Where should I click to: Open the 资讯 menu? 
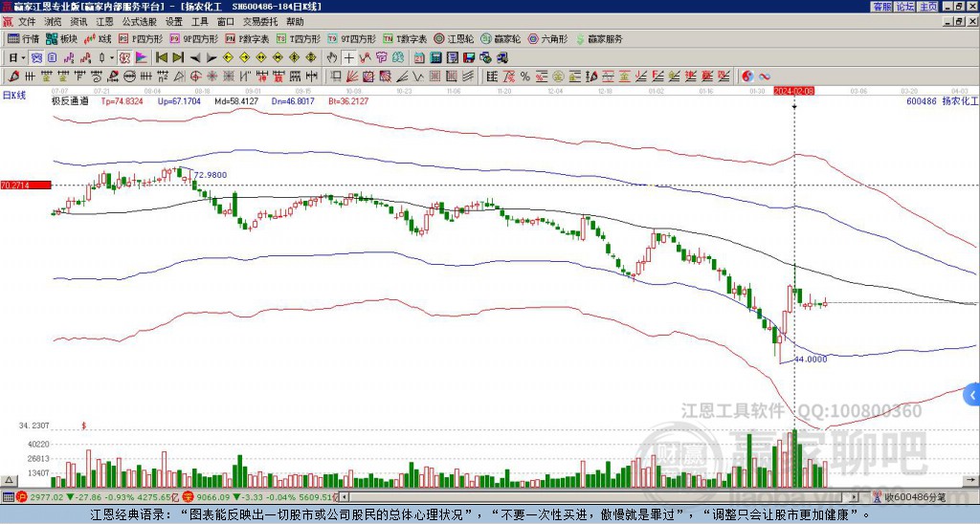pos(78,22)
